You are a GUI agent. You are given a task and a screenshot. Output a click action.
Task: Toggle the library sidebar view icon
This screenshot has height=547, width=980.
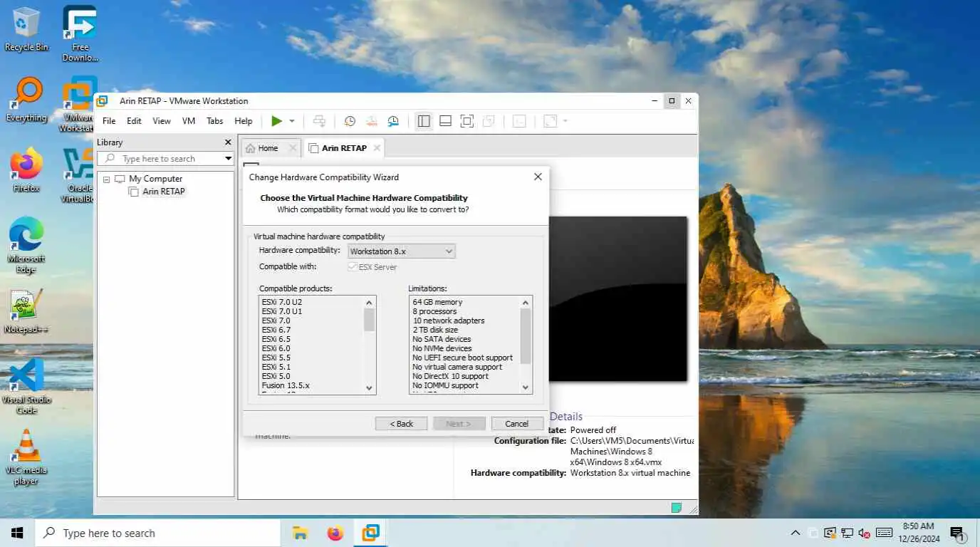point(424,121)
